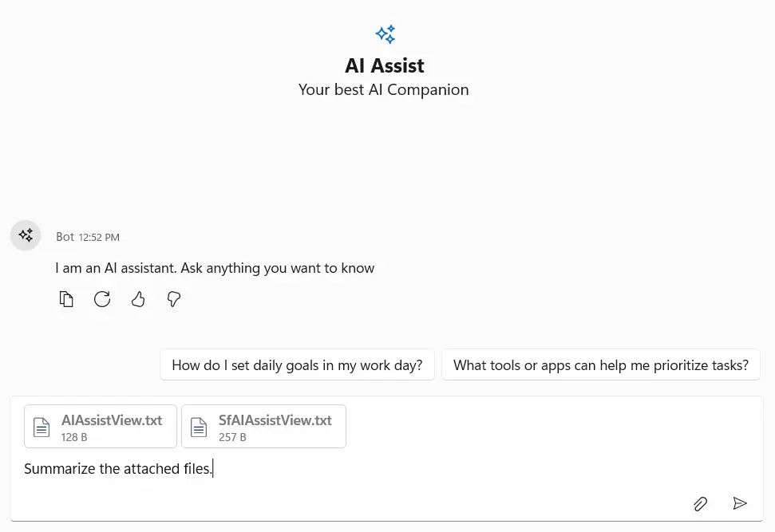Viewport: 775px width, 532px height.
Task: Click the AI Assist sparkle logo
Action: point(385,34)
